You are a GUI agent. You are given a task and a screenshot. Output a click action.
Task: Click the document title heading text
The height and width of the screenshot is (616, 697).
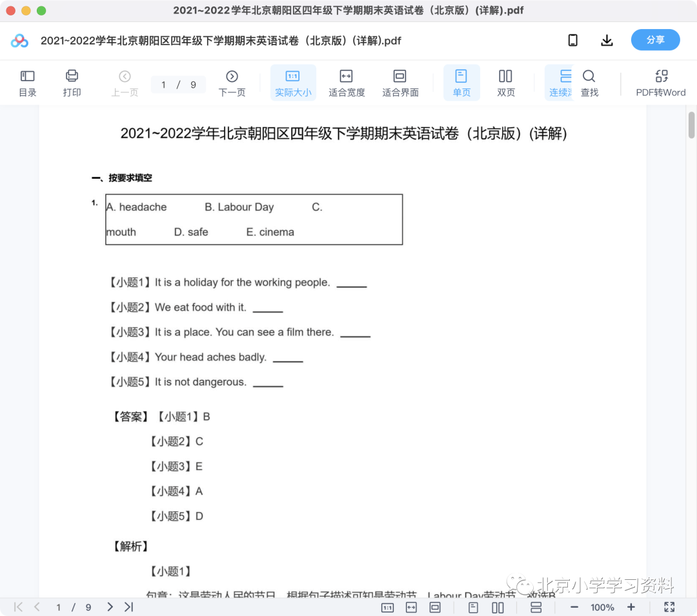[343, 134]
